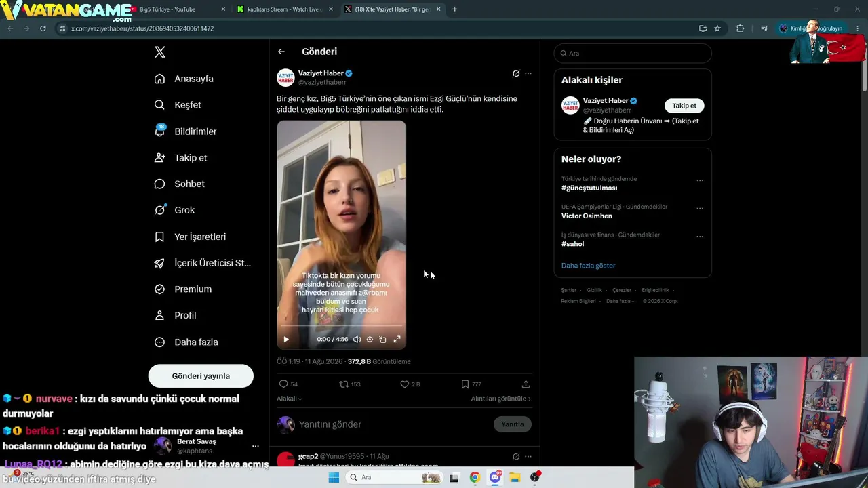
Task: Open options for Victor Osimhen trend
Action: (x=700, y=209)
